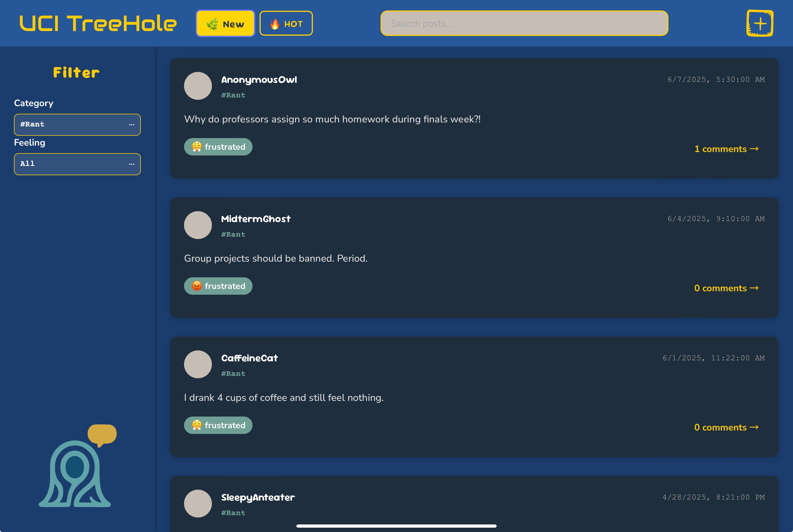Screen dimensions: 793x532
Task: Click the #Rant tag under SleepyAnteater
Action: 233,513
